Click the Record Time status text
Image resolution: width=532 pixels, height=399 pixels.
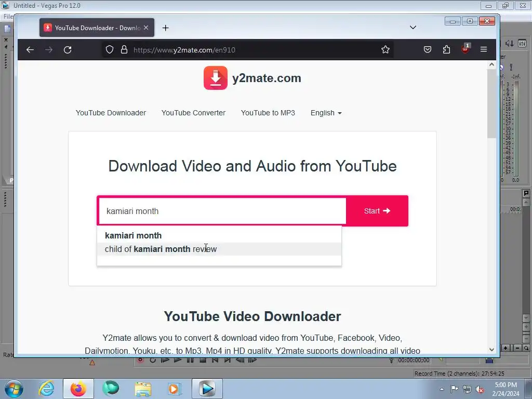(x=459, y=374)
